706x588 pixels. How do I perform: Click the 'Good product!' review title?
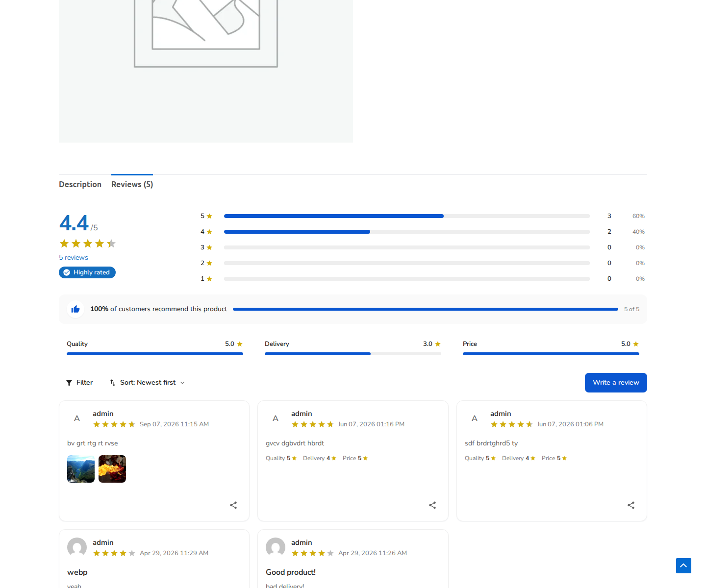point(291,572)
